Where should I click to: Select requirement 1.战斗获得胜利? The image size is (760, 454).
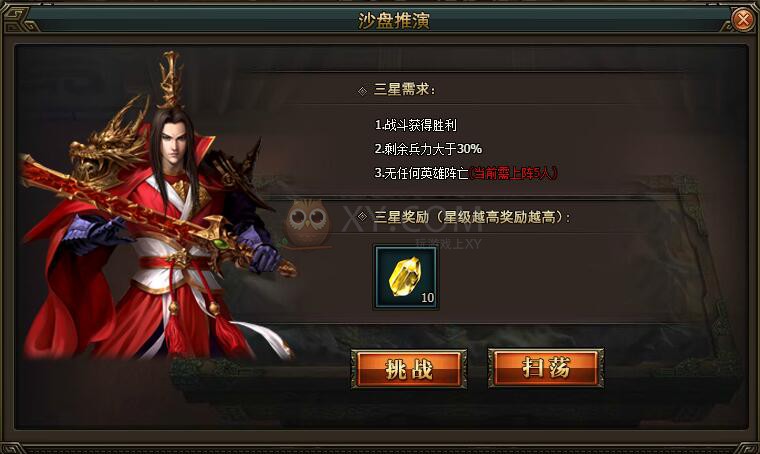[415, 125]
